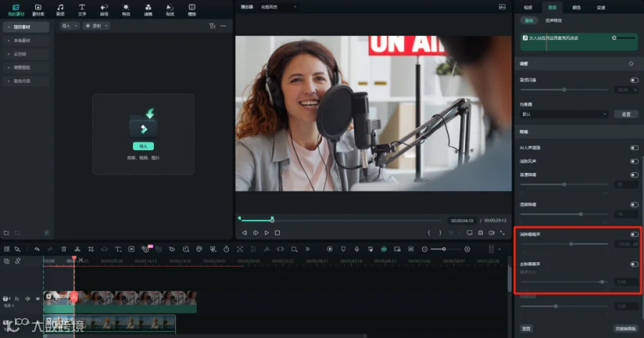Click the microphone voiceover icon

pos(356,249)
